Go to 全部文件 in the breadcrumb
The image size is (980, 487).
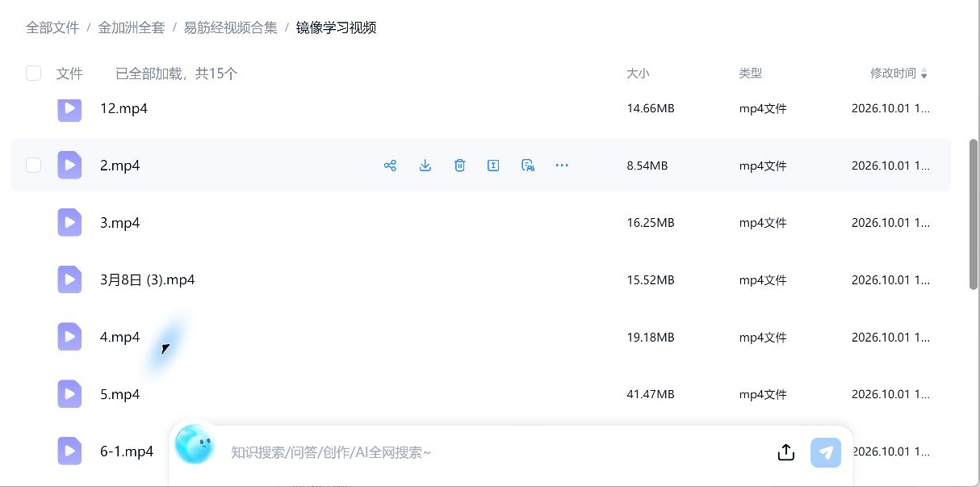click(52, 27)
